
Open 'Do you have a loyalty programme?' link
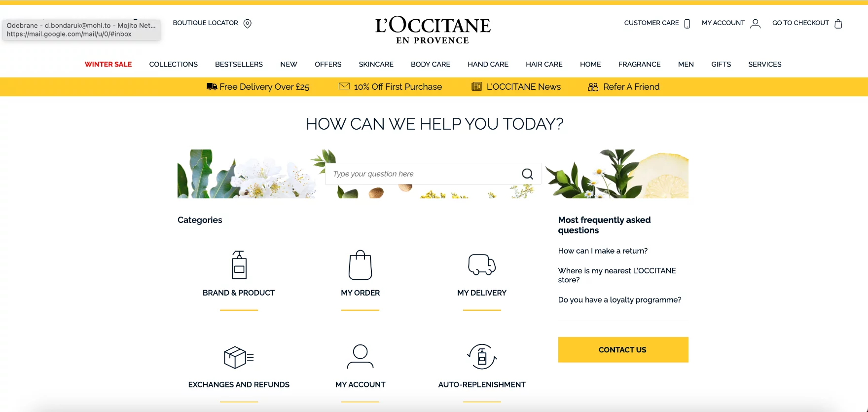point(619,300)
